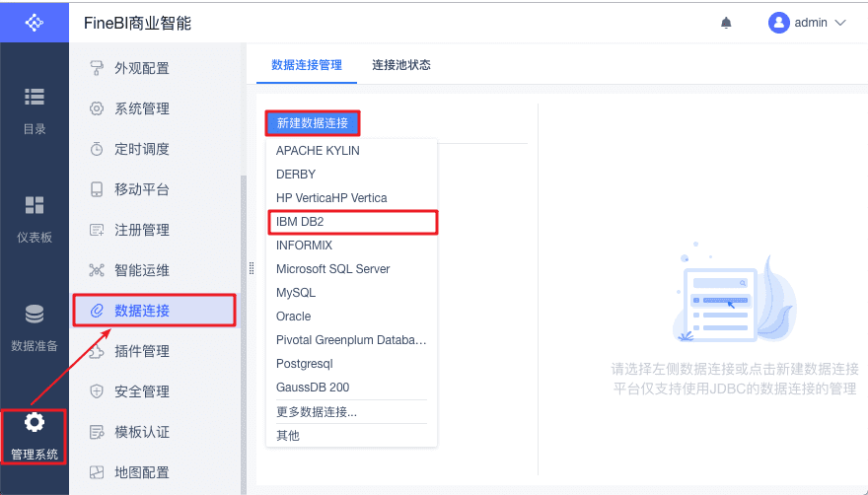Click the admin user avatar icon

click(779, 23)
